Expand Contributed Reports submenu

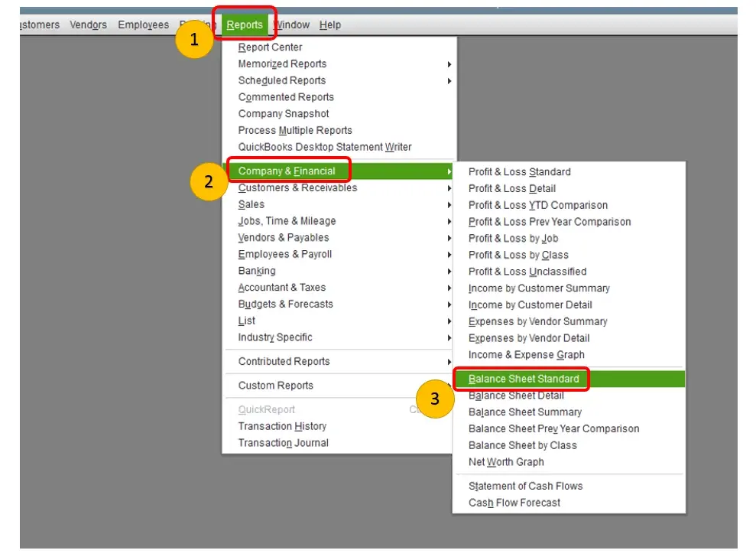point(339,362)
